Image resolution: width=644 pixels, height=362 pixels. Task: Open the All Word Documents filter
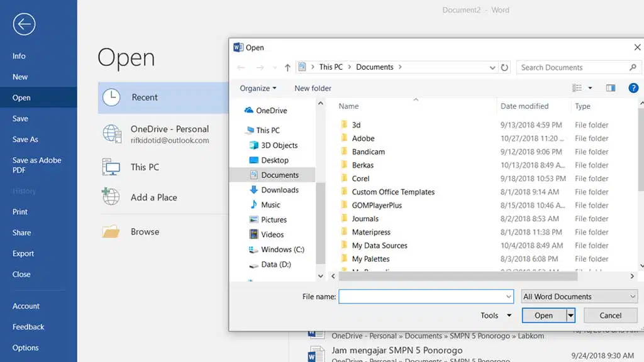click(x=579, y=297)
